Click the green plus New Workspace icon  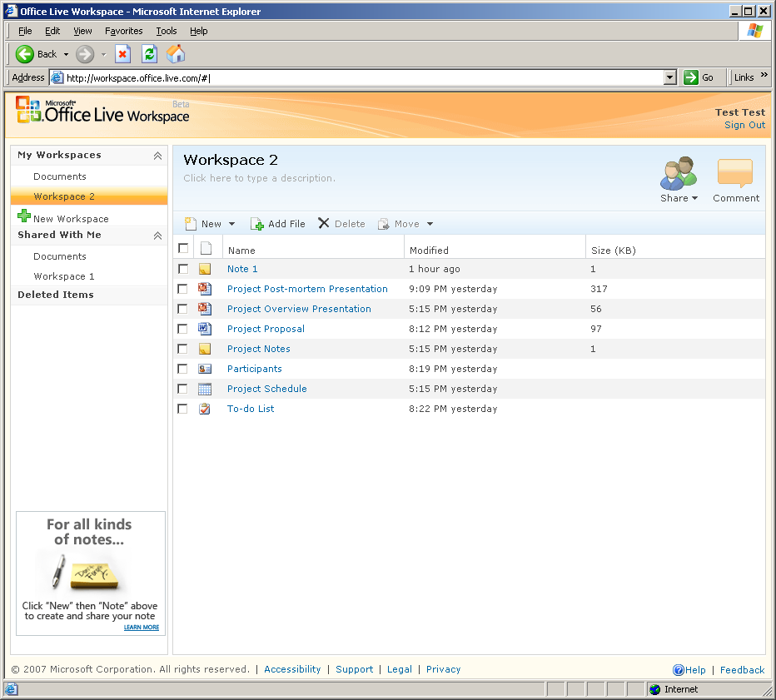pyautogui.click(x=24, y=216)
